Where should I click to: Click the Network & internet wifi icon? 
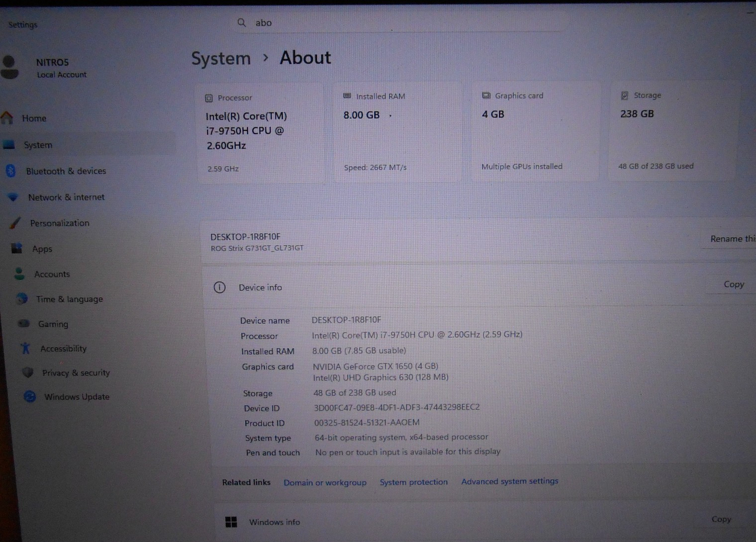click(x=13, y=197)
